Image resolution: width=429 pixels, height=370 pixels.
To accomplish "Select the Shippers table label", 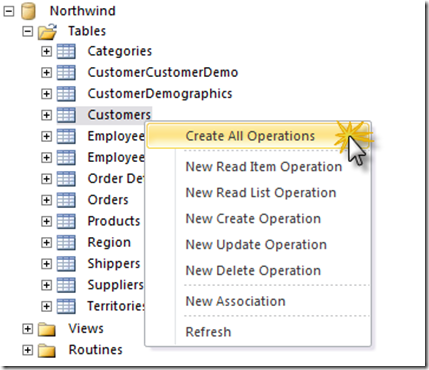I will [x=114, y=264].
